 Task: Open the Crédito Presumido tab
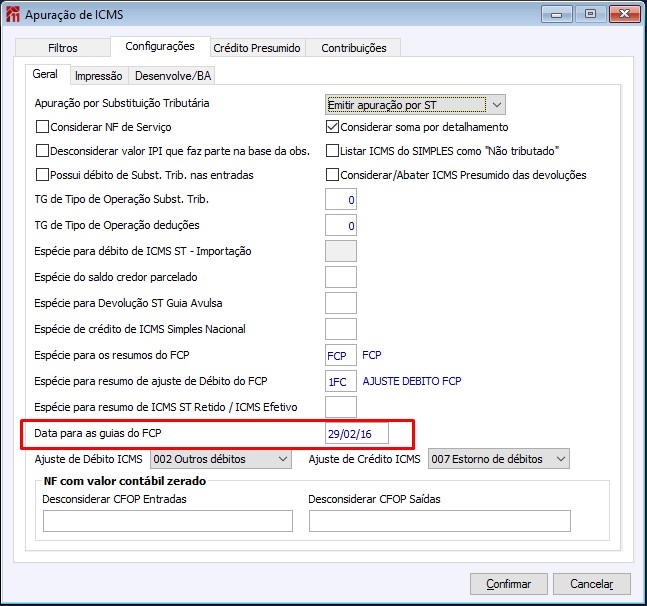257,48
